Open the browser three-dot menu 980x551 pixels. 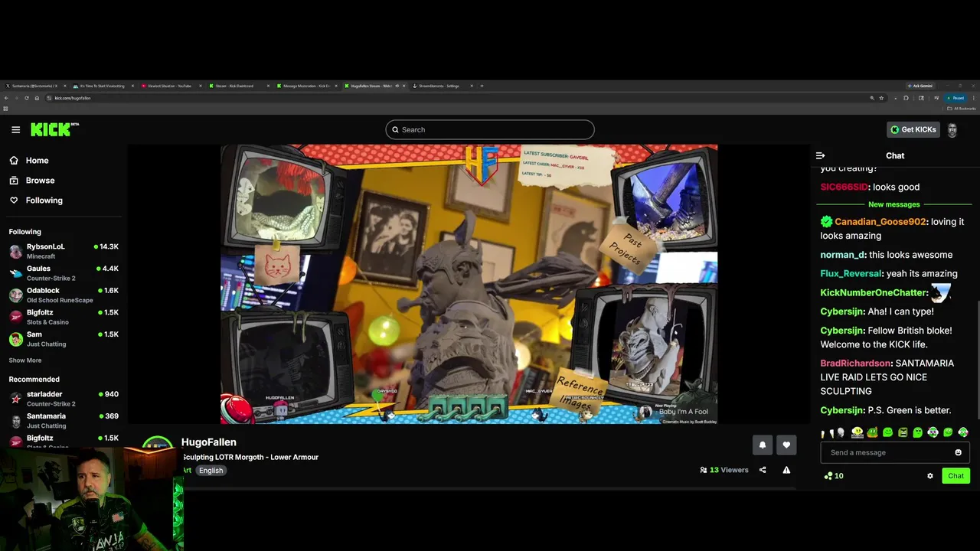(x=974, y=98)
